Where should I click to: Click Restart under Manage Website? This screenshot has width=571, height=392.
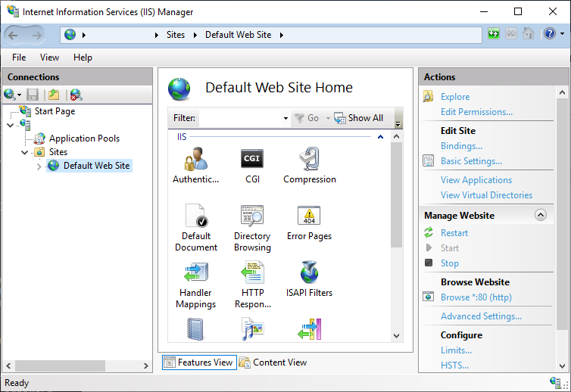point(454,233)
